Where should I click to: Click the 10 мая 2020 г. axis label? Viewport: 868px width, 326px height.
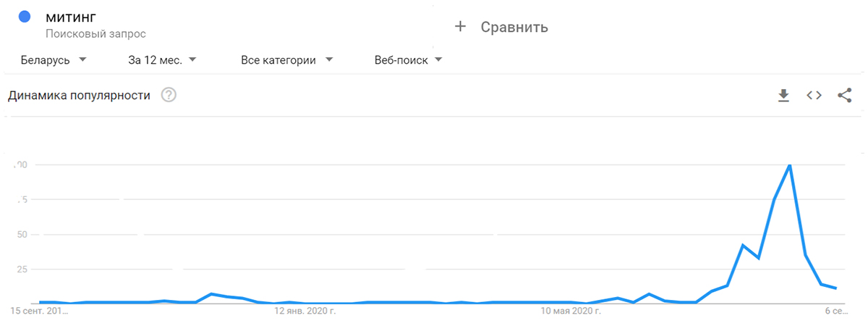pyautogui.click(x=571, y=312)
